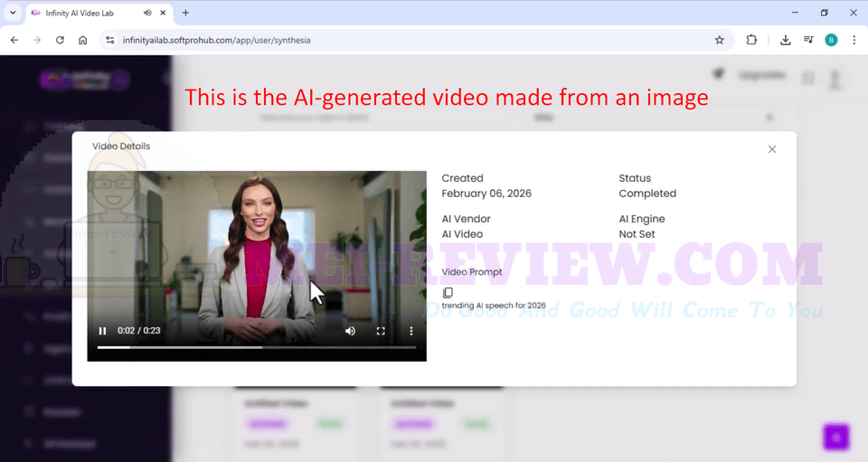Open the browser home page
This screenshot has height=462, width=868.
(82, 40)
